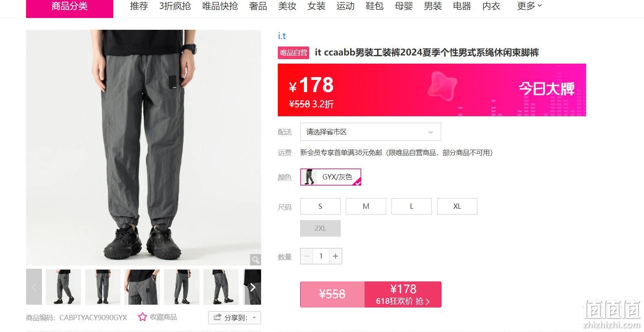This screenshot has width=644, height=332.
Task: Open the 请选择省市区 delivery dropdown
Action: (x=370, y=132)
